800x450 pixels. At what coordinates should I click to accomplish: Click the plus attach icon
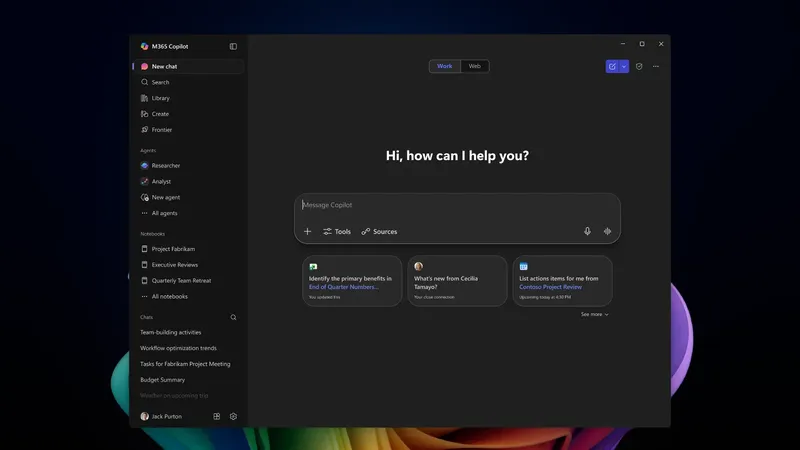(x=308, y=232)
